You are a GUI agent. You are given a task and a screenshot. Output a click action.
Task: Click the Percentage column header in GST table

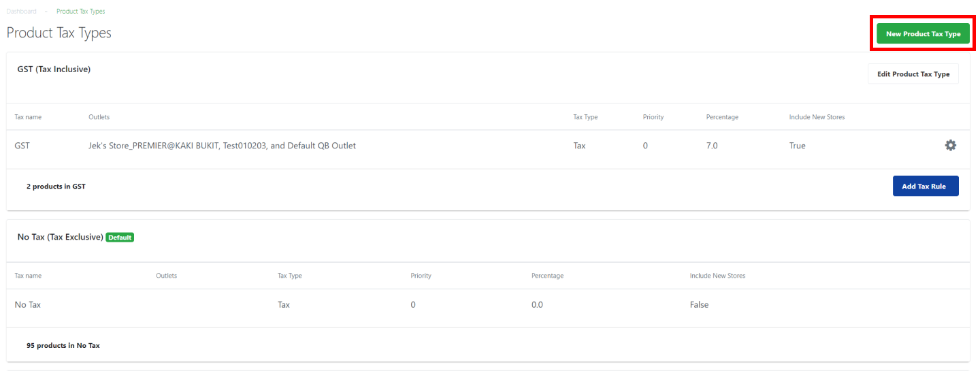pos(722,117)
